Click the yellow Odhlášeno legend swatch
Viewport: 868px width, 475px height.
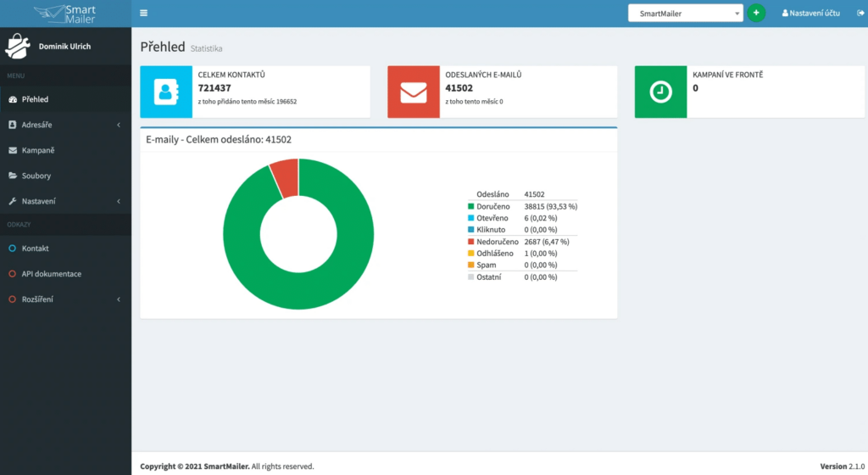coord(471,254)
